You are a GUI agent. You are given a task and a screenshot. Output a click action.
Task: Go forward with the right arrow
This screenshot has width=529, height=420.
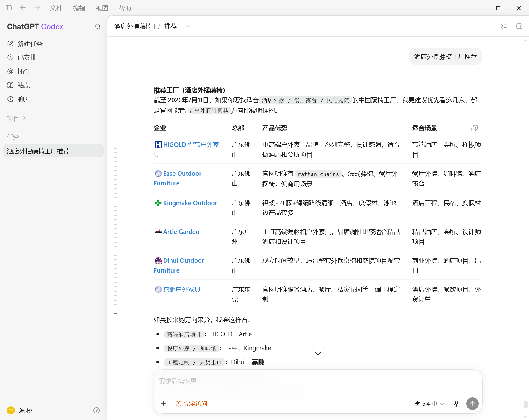37,8
